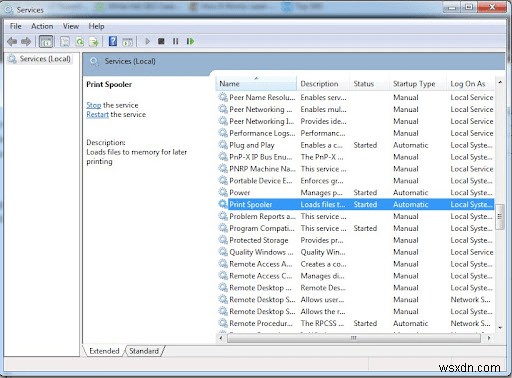Select the Print Spooler service row
Image resolution: width=512 pixels, height=378 pixels.
coord(356,204)
